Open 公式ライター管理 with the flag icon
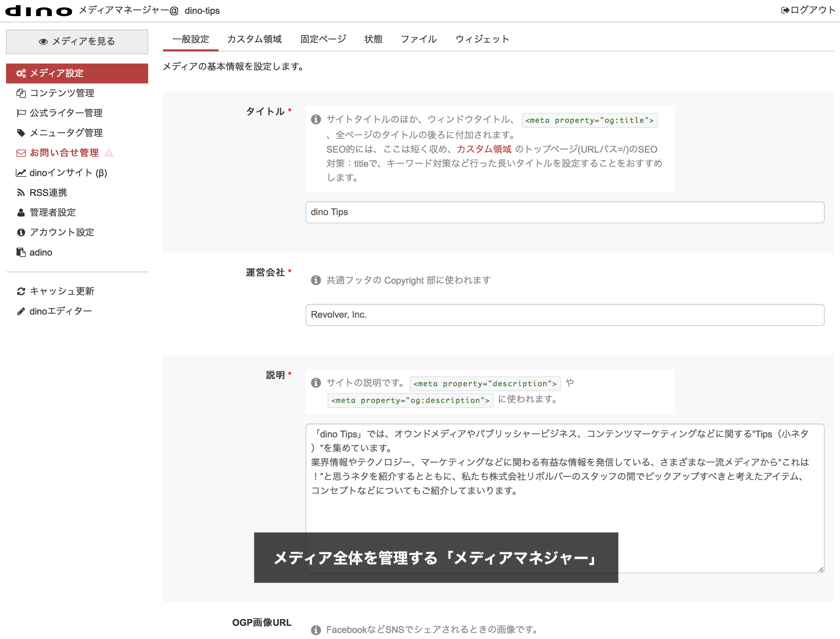Screen dimensions: 840x639 [x=66, y=113]
